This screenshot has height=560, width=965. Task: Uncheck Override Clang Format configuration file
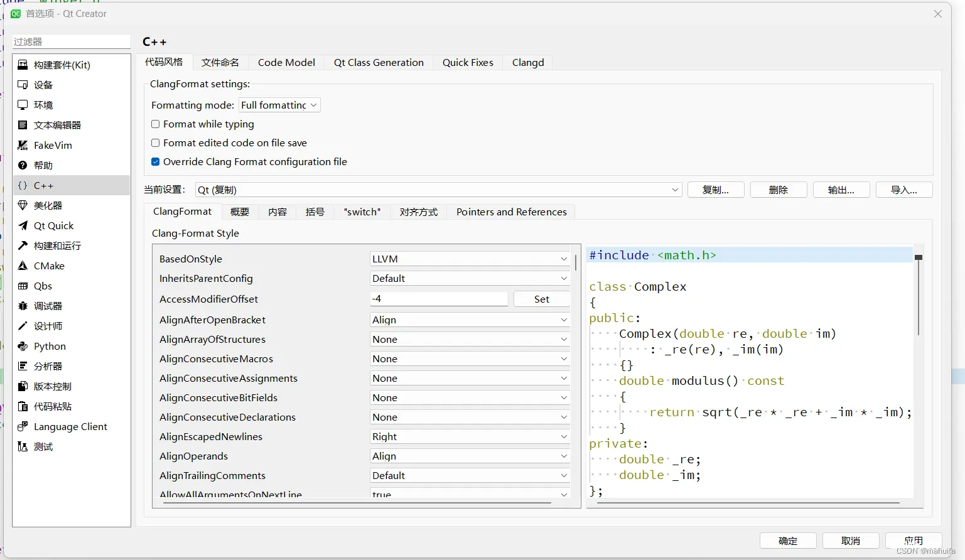click(x=155, y=162)
